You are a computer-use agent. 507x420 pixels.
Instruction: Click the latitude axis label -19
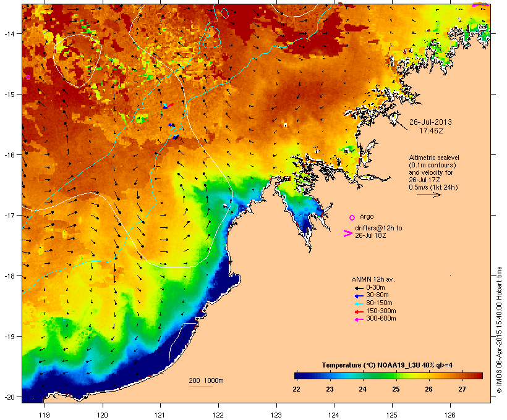(9, 337)
